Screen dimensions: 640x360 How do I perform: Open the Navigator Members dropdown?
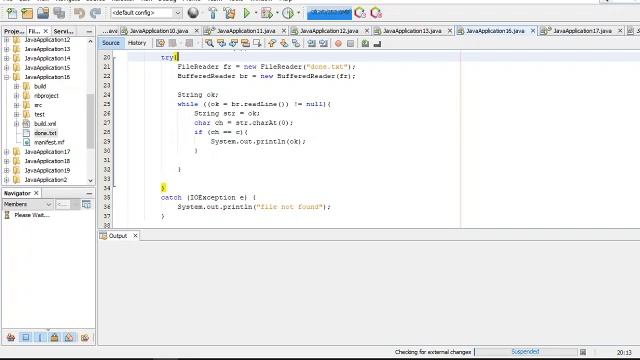click(x=28, y=204)
